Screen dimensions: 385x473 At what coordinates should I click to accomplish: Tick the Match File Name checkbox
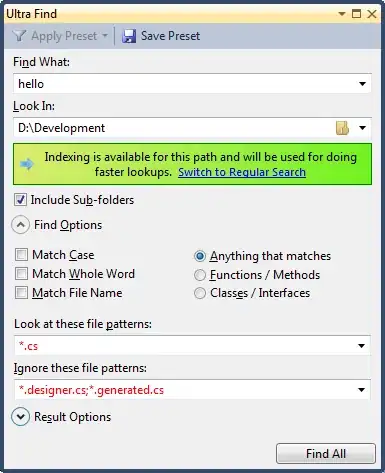point(21,293)
